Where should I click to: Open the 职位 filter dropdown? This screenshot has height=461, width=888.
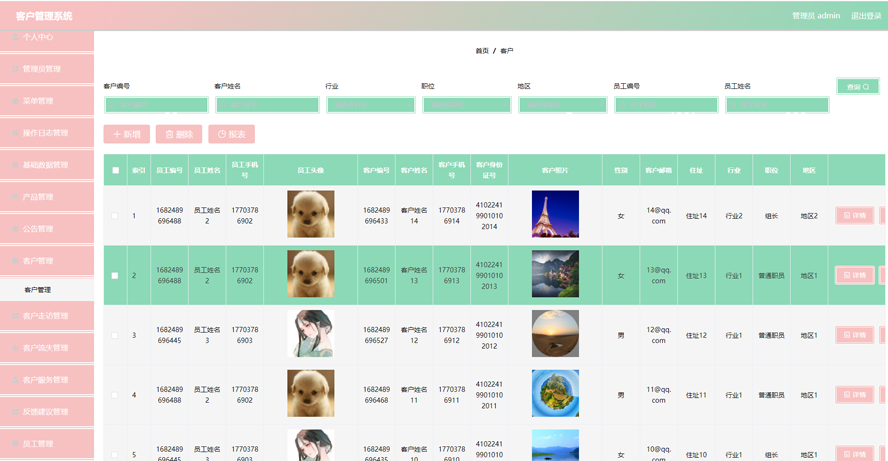pos(467,105)
